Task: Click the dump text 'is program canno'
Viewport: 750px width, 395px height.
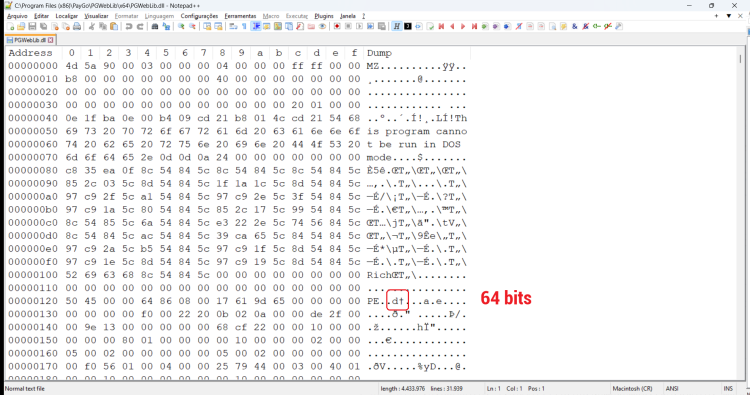Action: pos(417,131)
